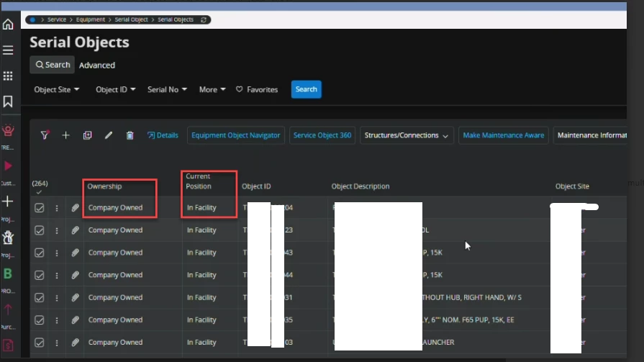The image size is (644, 362).
Task: Delete record using trash icon
Action: (130, 135)
